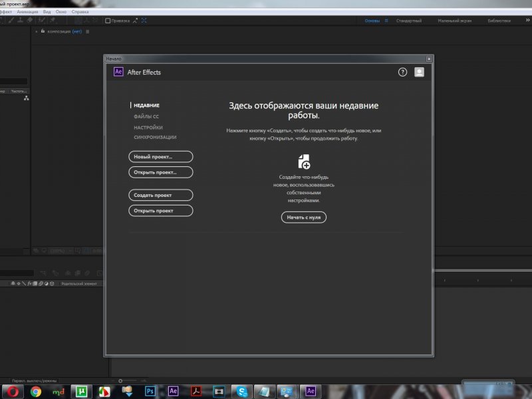This screenshot has height=399, width=532.
Task: Open the Справка menu
Action: pyautogui.click(x=80, y=11)
